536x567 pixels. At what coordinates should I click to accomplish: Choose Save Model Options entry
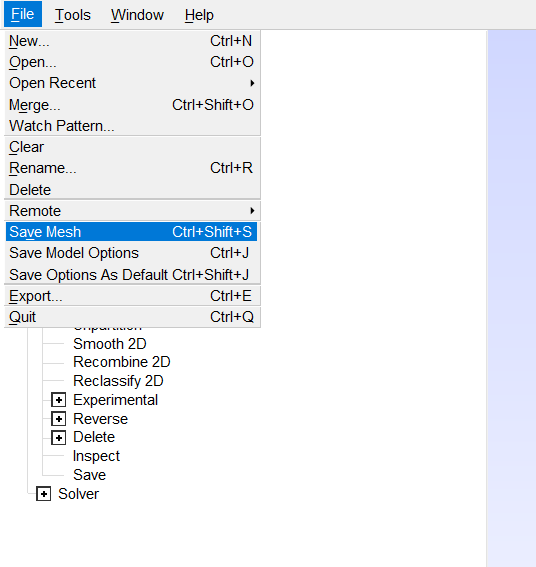[x=132, y=253]
